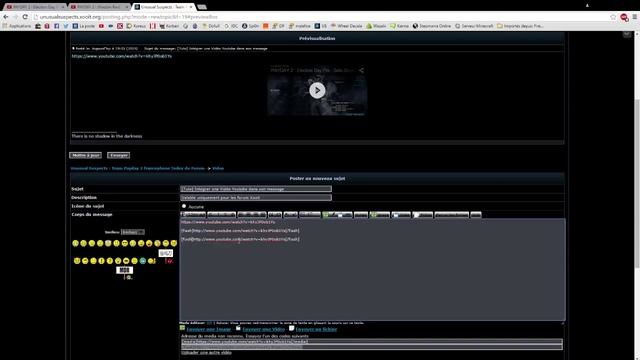640x360 pixels.
Task: Switch to the first YouTube browser tab
Action: coord(35,7)
